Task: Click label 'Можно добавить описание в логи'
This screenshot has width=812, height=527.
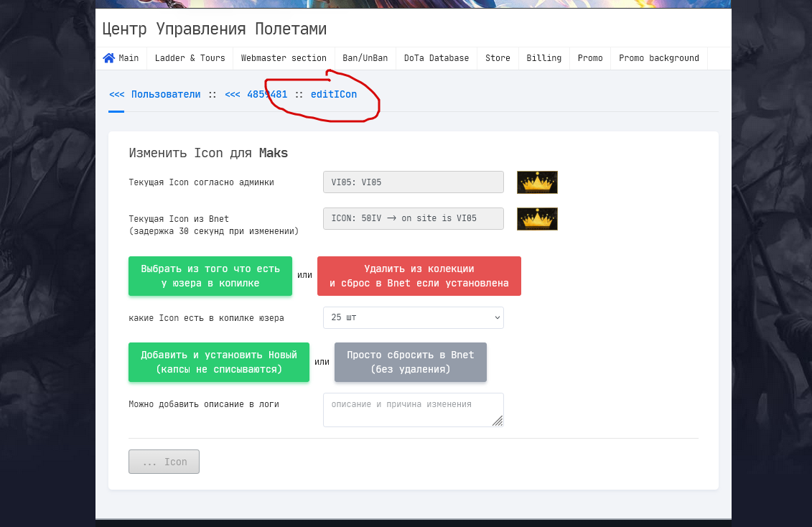Action: (x=203, y=404)
